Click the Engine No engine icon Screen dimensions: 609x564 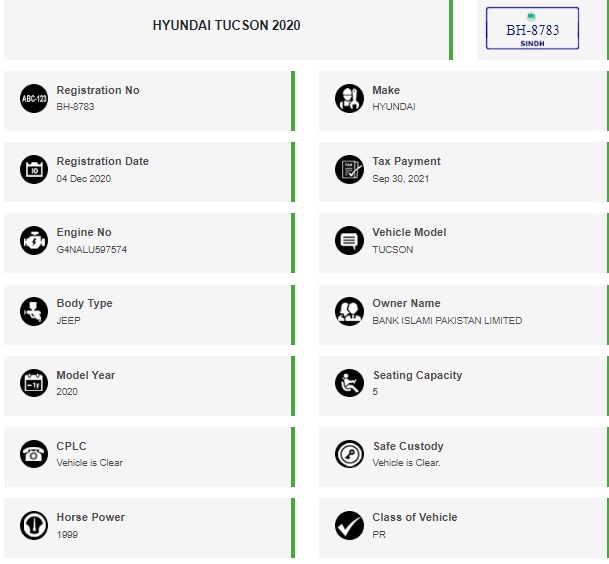tap(33, 240)
